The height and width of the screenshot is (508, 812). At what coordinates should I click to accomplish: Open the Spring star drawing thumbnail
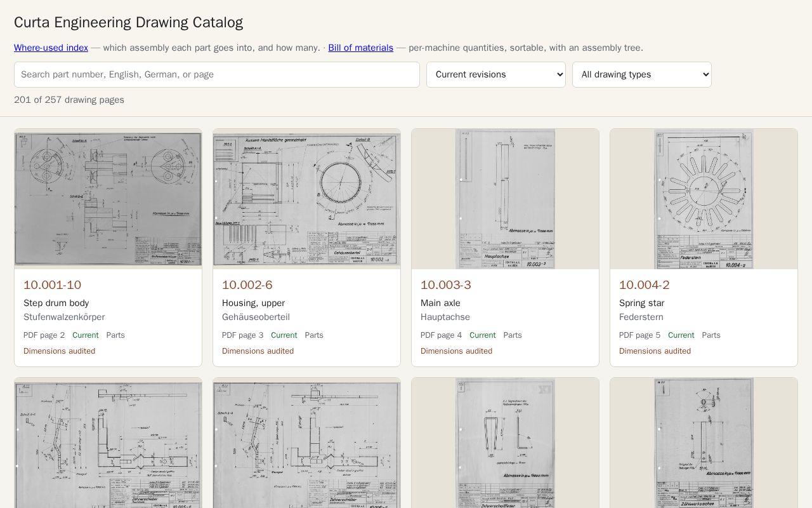click(704, 199)
